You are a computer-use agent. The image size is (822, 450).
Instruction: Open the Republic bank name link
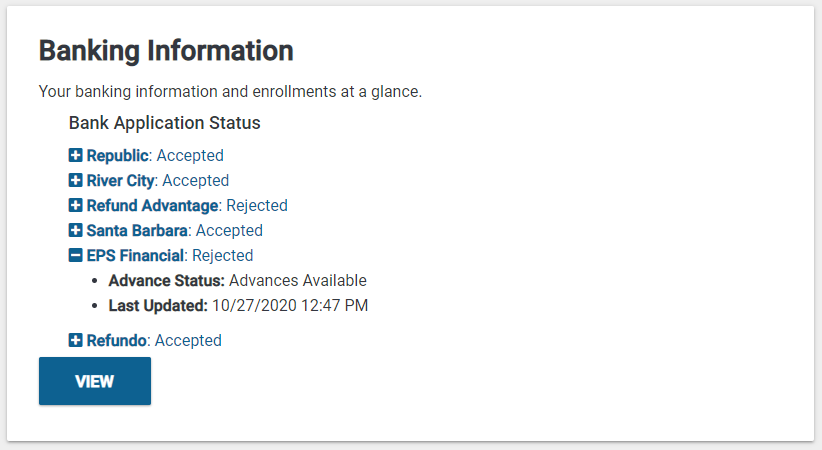pos(117,156)
